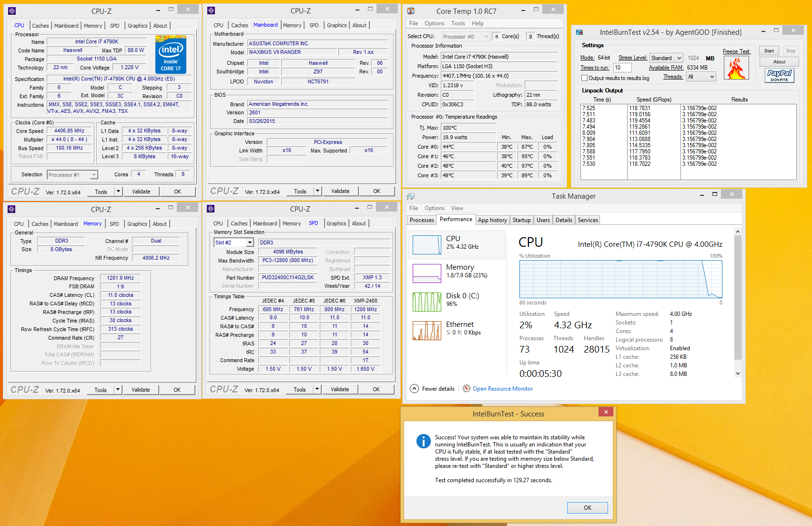Select the CPU graph thumbnail in Task Manager
Image resolution: width=812 pixels, height=526 pixels.
pyautogui.click(x=426, y=245)
